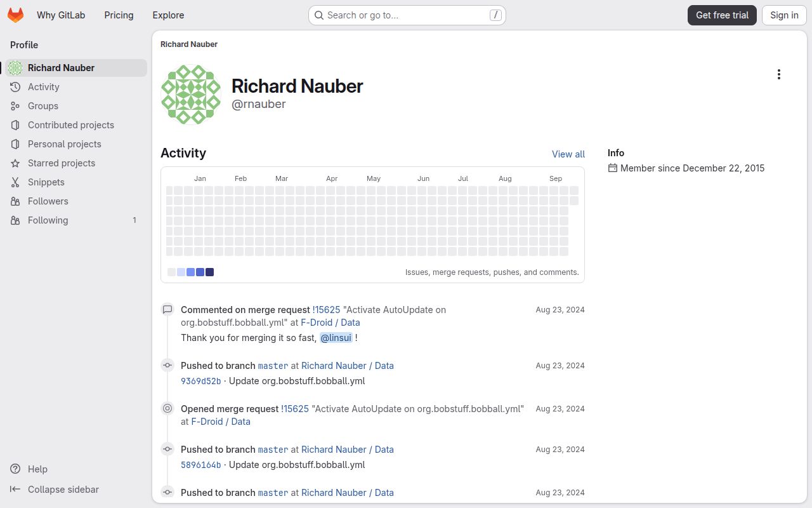
Task: Click the slash shortcut key badge
Action: point(495,15)
